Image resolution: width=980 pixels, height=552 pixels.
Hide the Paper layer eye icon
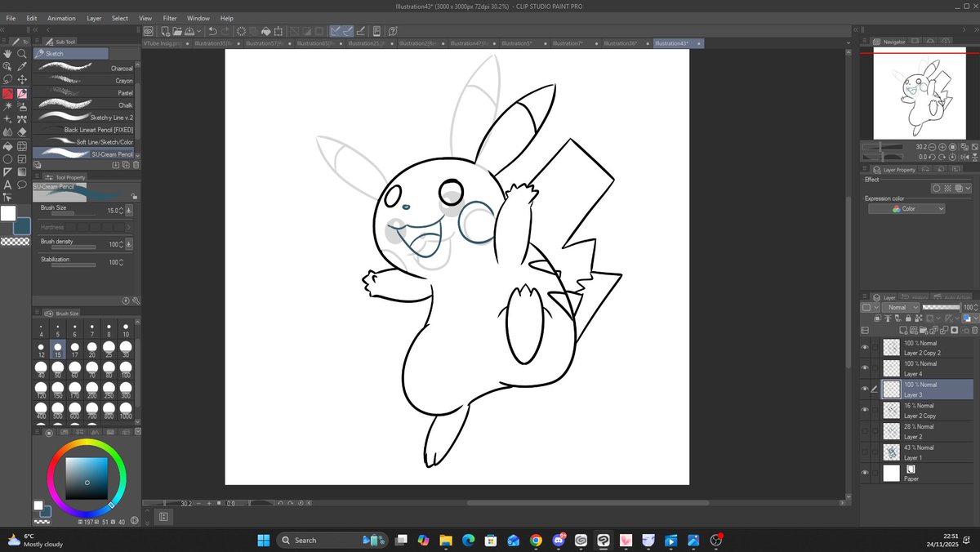click(x=866, y=473)
